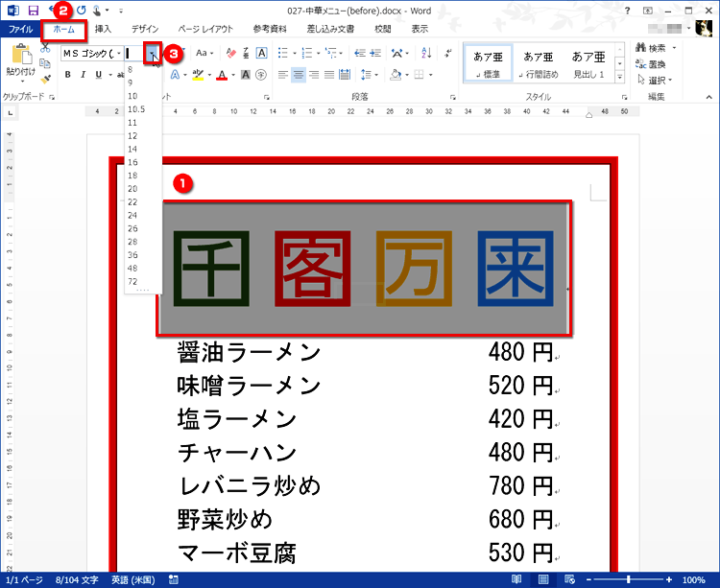The height and width of the screenshot is (588, 720).
Task: Click the yellow text highlight color button
Action: point(198,74)
